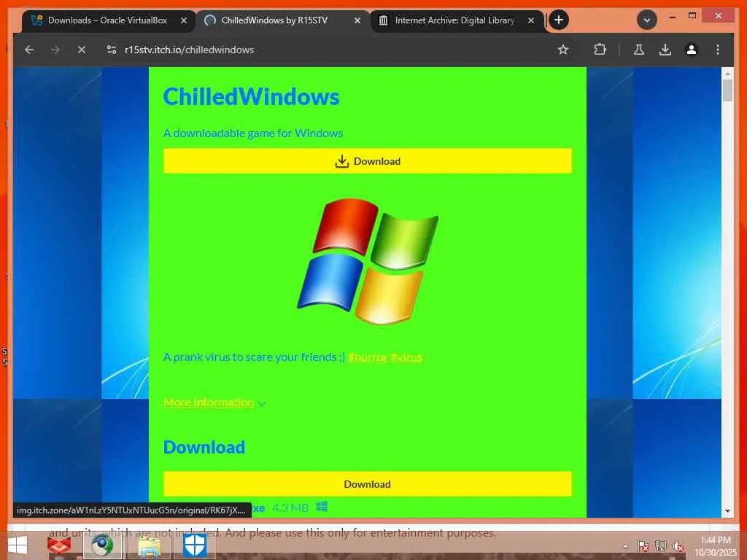Image resolution: width=747 pixels, height=560 pixels.
Task: Open site information icon in address bar
Action: pyautogui.click(x=112, y=50)
